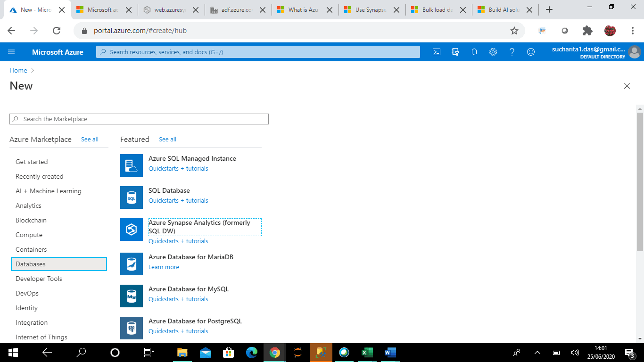Click See all next to Featured
This screenshot has height=362, width=644.
click(x=167, y=140)
